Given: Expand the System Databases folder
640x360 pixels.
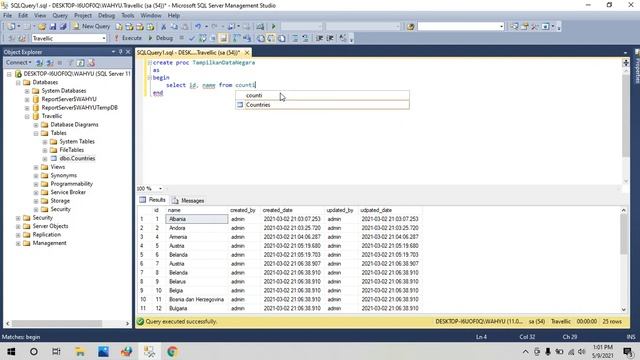Looking at the screenshot, I should tap(27, 91).
